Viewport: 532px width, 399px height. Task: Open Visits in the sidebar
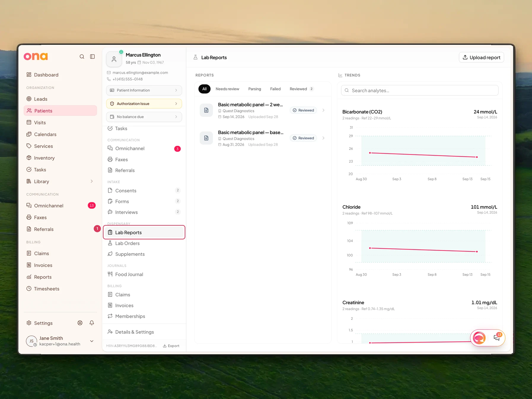[x=60, y=122]
